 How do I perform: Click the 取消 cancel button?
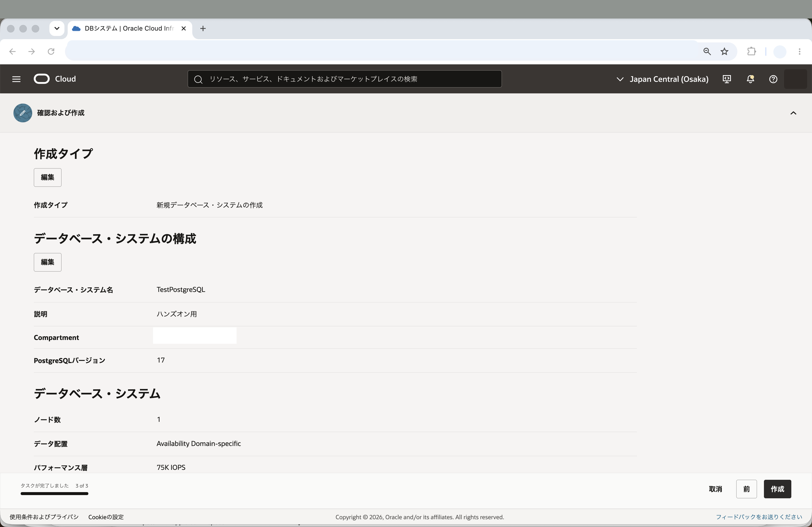pyautogui.click(x=715, y=489)
